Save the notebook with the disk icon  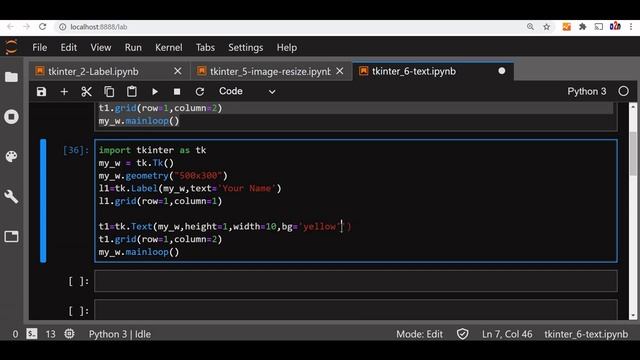point(41,91)
